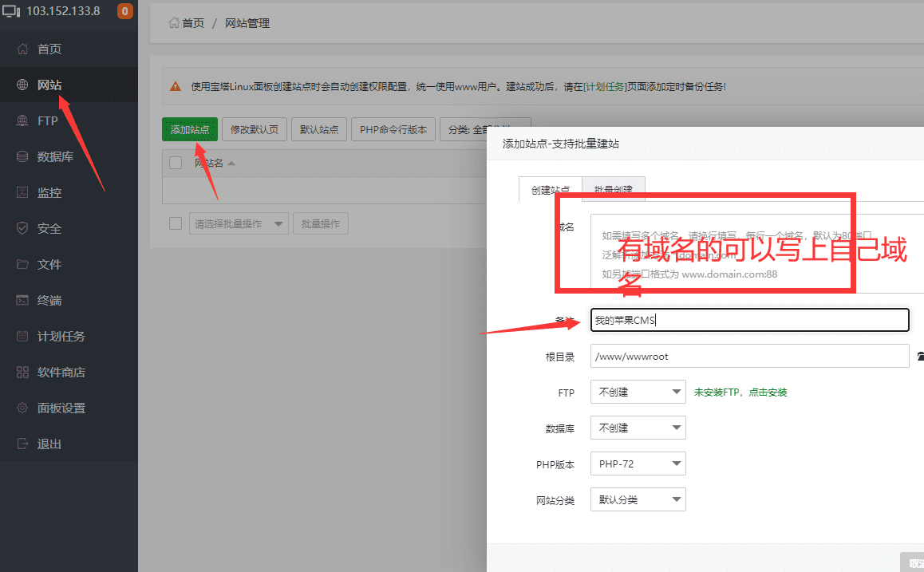Click the 根目录 input showing /www/wwwroot
The image size is (924, 572).
[x=749, y=356]
